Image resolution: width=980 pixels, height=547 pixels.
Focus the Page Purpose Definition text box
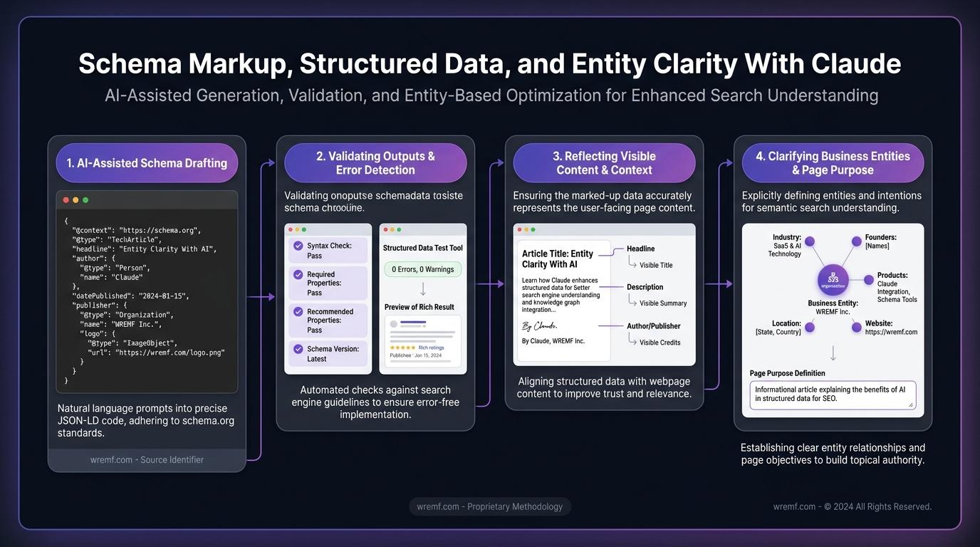pos(833,395)
